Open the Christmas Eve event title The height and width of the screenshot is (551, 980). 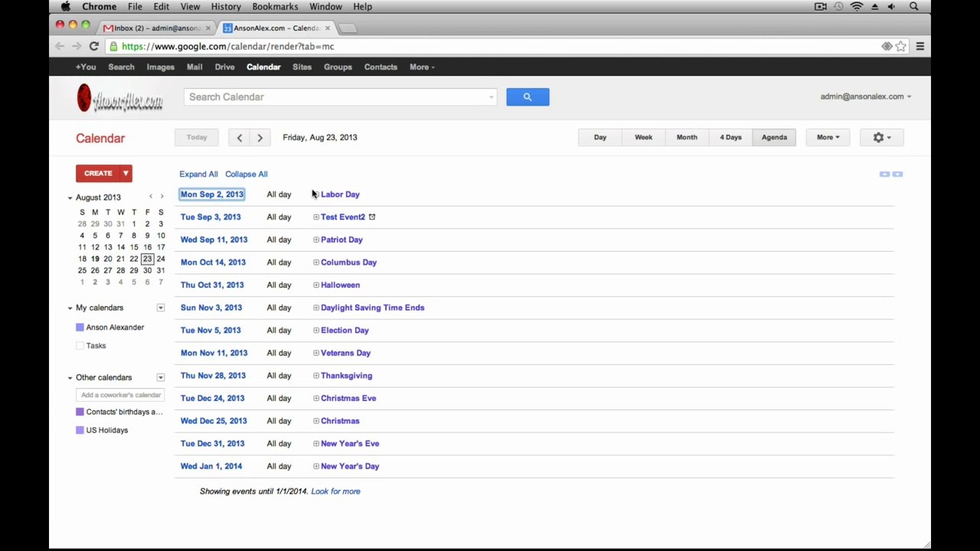348,399
